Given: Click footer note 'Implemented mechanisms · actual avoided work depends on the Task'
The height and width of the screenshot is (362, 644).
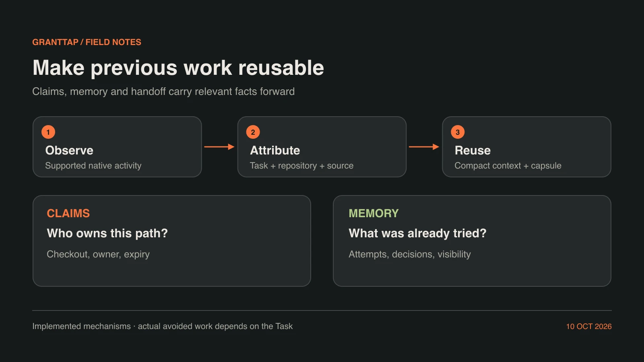Looking at the screenshot, I should tap(163, 326).
